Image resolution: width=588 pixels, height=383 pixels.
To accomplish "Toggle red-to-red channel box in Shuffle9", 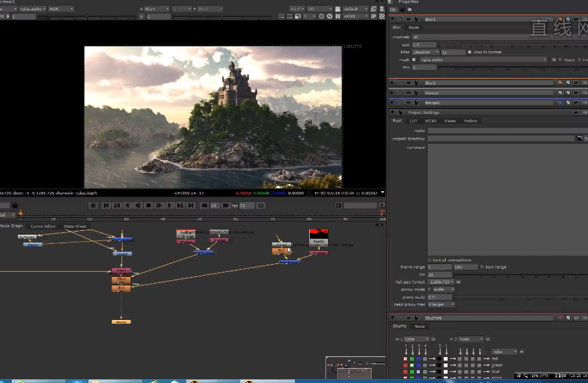I will click(405, 359).
